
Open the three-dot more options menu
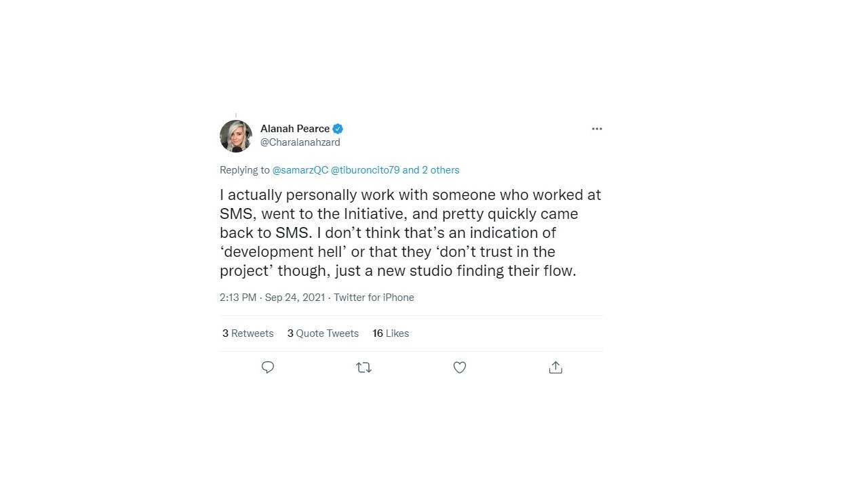click(597, 129)
